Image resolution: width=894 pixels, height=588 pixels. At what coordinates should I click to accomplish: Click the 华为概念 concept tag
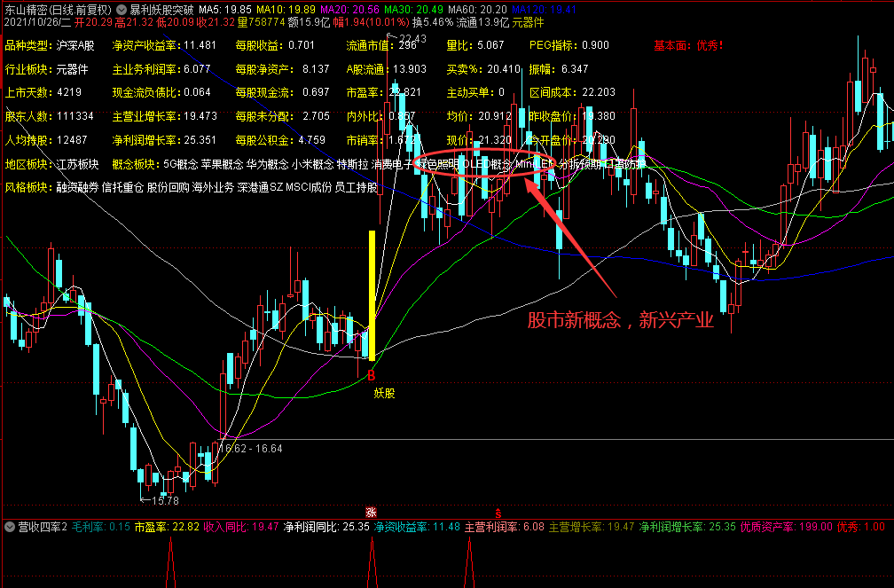click(x=268, y=164)
